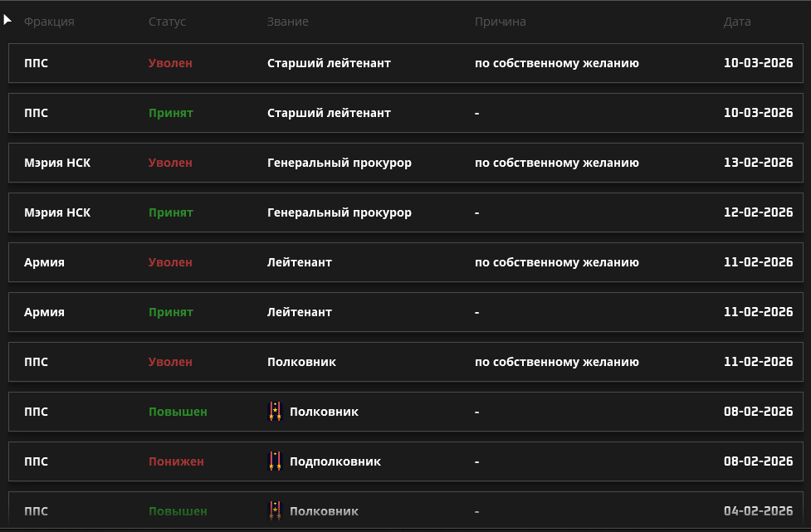Image resolution: width=811 pixels, height=532 pixels.
Task: Click the epaulette icon in the Повышен 08-02-2026 row
Action: click(275, 412)
